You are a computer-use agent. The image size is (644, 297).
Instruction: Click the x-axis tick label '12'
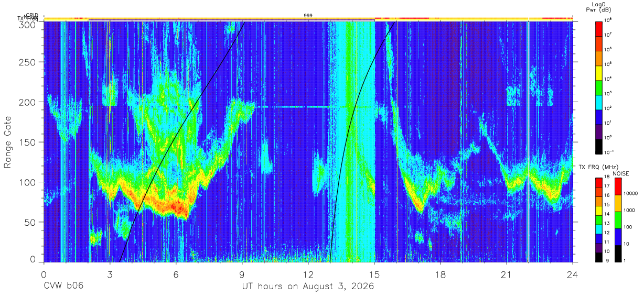(x=308, y=274)
